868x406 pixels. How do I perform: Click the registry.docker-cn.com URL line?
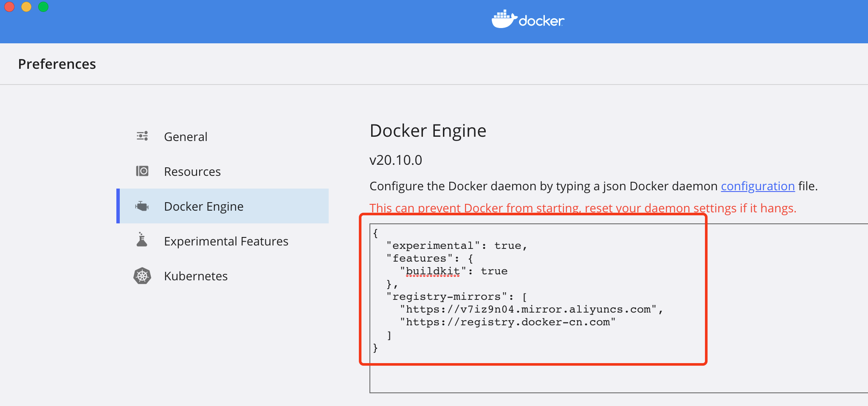coord(507,322)
